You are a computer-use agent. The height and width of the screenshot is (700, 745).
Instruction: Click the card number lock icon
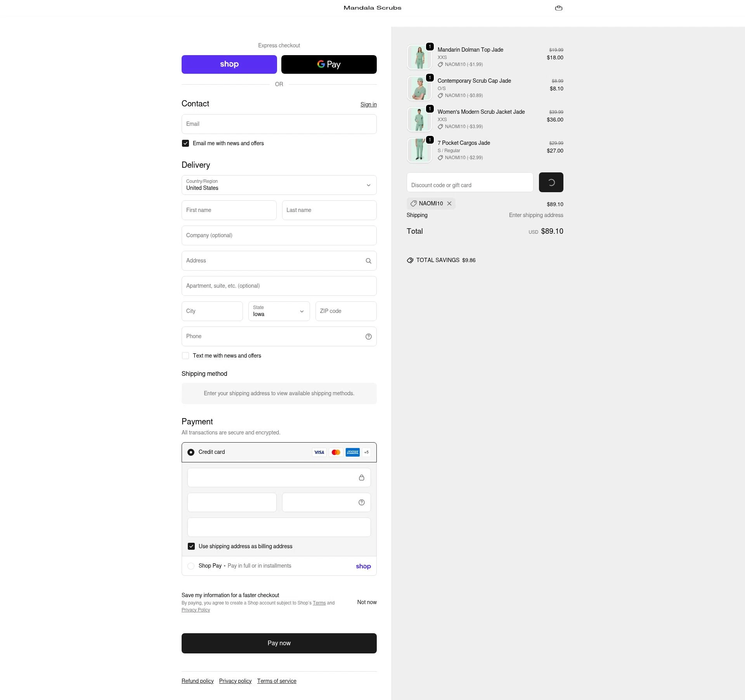(x=361, y=478)
